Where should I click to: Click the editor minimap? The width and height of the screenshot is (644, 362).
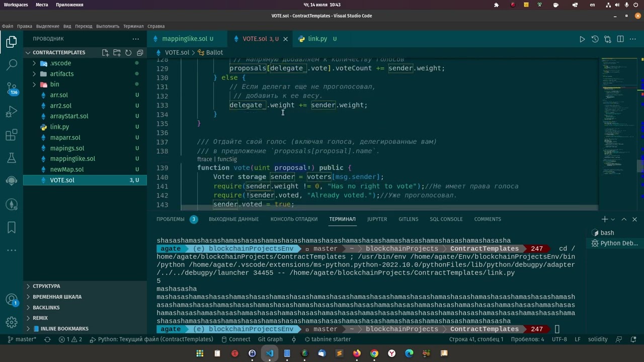pos(619,133)
